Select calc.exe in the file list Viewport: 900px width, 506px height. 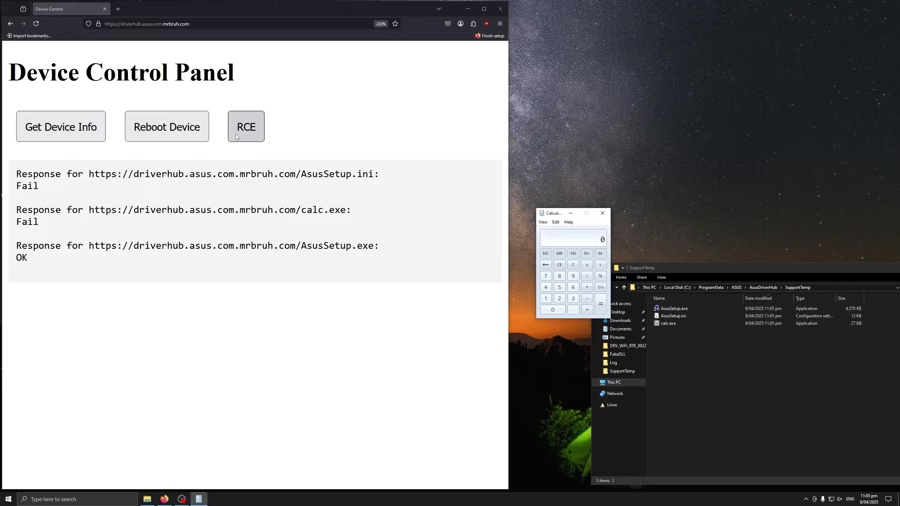coord(668,323)
